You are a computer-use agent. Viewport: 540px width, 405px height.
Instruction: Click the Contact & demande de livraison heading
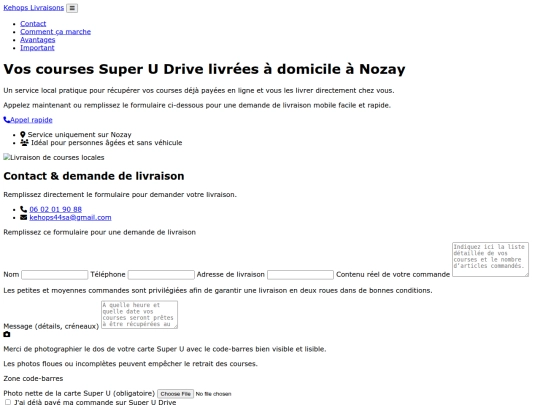pyautogui.click(x=94, y=176)
